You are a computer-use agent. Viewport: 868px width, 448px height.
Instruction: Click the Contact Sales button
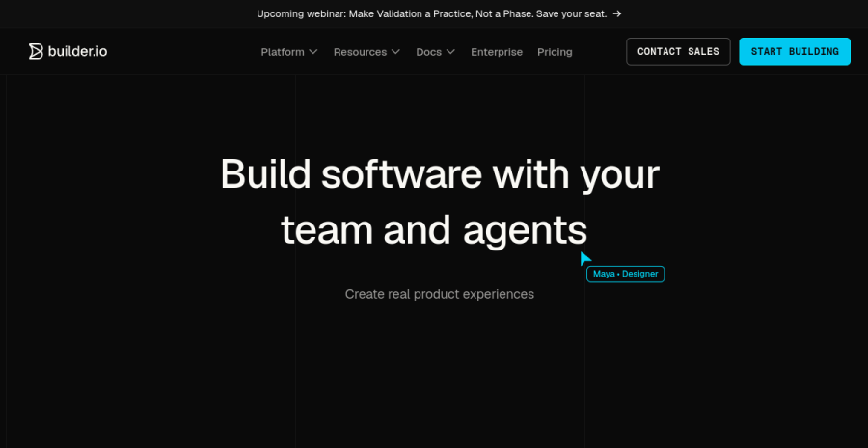point(678,51)
